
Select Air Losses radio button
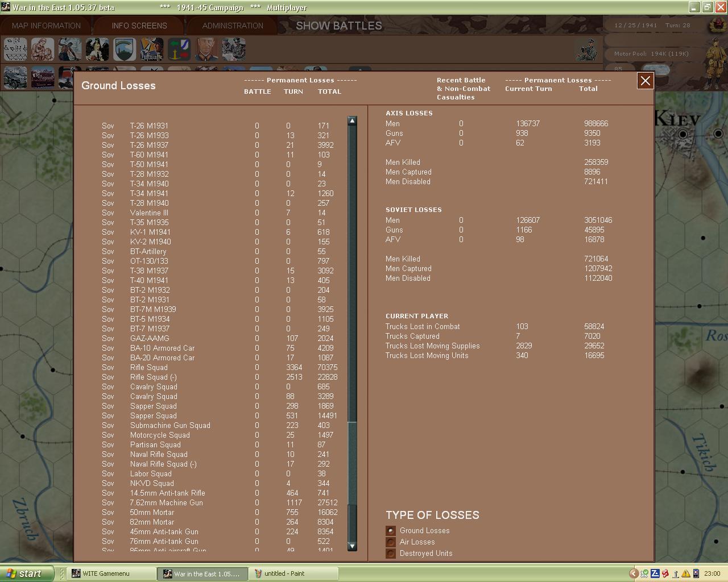pyautogui.click(x=391, y=542)
